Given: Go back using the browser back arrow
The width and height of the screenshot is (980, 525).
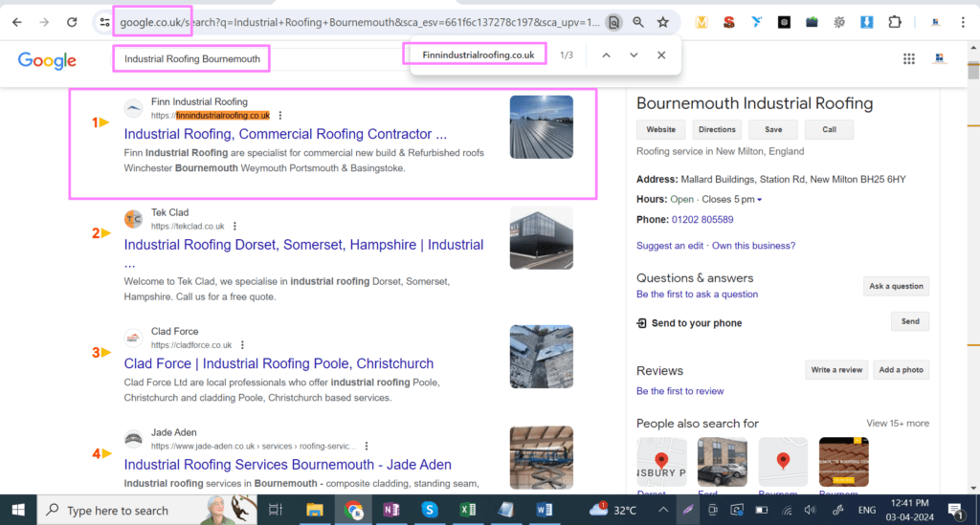Looking at the screenshot, I should [x=17, y=23].
